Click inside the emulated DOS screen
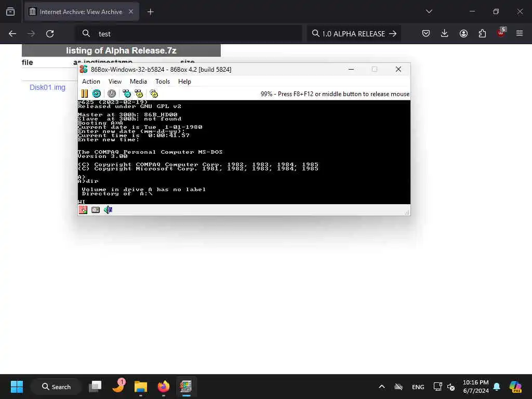The image size is (532, 399). [244, 152]
